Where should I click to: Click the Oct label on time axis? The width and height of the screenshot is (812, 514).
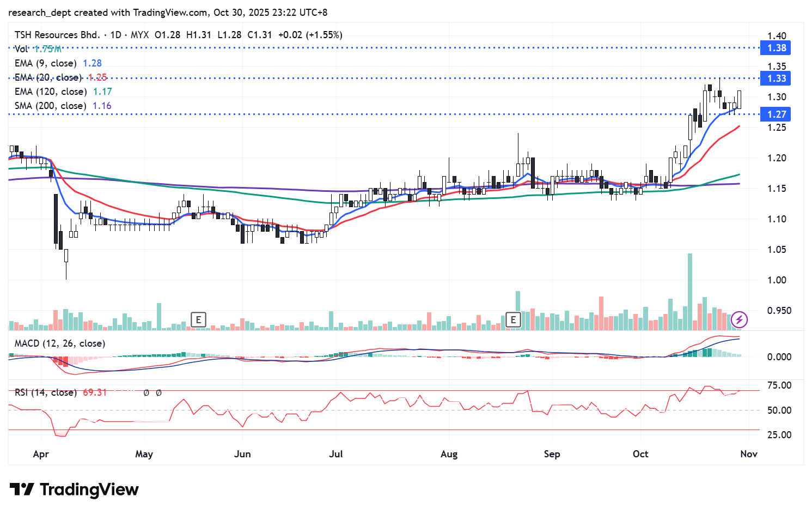tap(640, 454)
